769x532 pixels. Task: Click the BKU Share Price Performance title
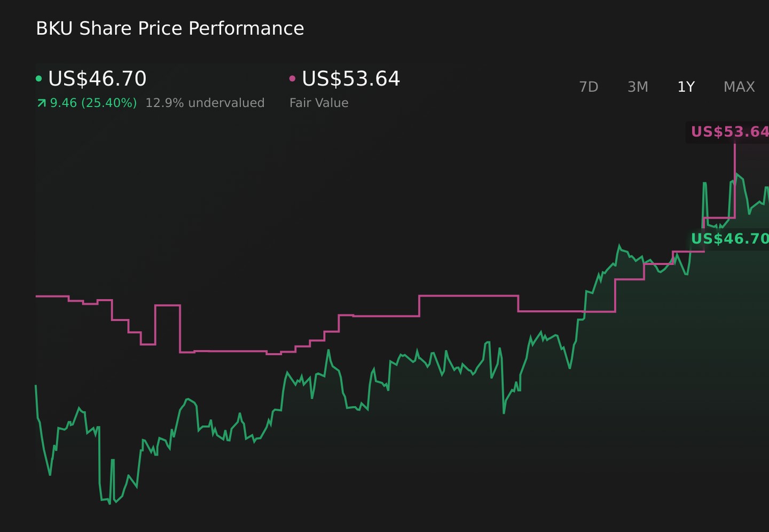tap(170, 28)
